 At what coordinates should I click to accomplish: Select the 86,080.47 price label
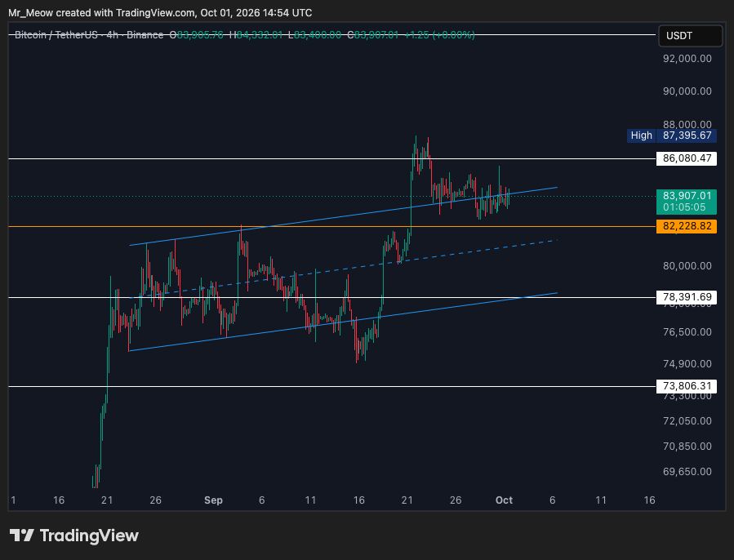click(687, 158)
